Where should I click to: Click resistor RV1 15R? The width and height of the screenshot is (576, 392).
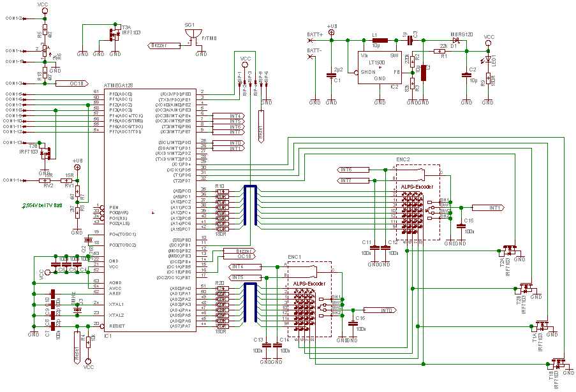pos(66,180)
